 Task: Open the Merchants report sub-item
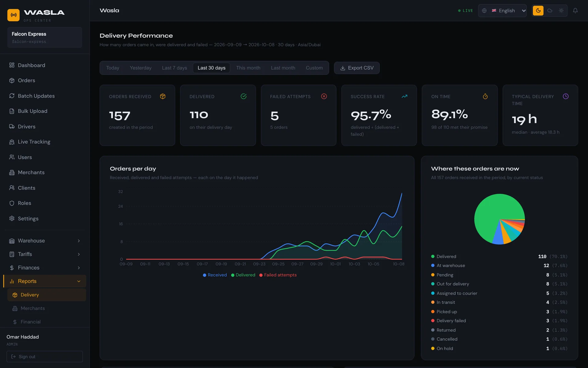point(47,308)
